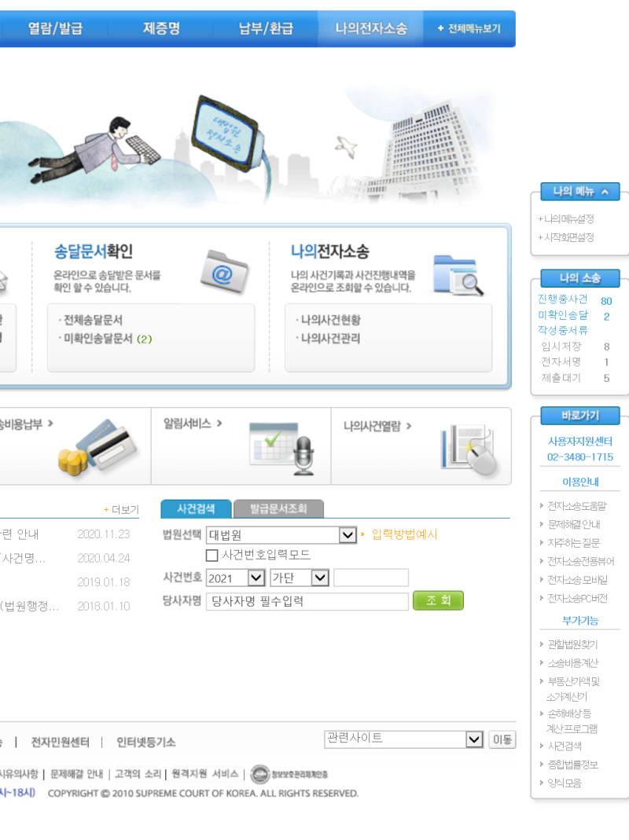Open 문제해결 안내 footer link
Image resolution: width=629 pixels, height=840 pixels.
(77, 774)
